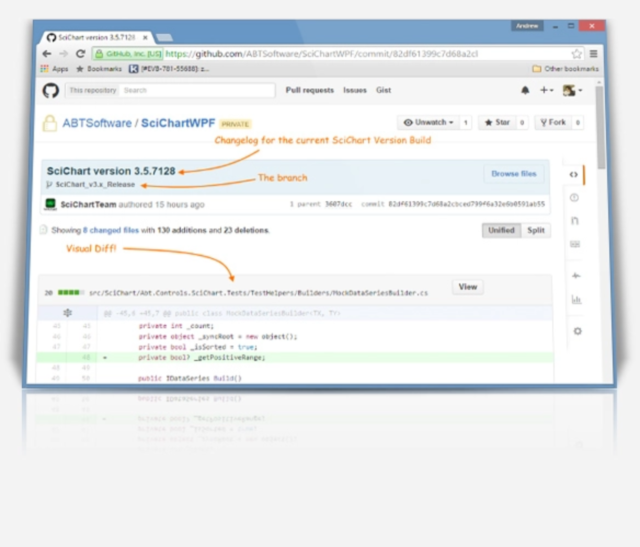Image resolution: width=640 pixels, height=547 pixels.
Task: Click the GitHub Octocat logo
Action: pos(51,90)
